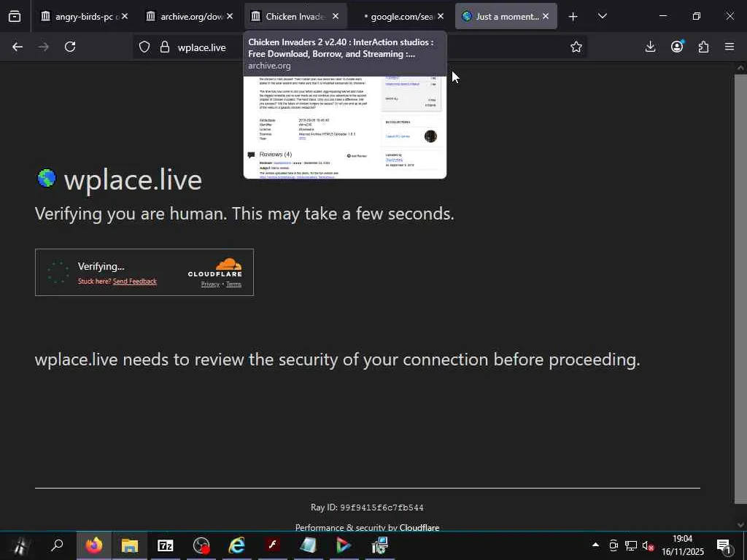
Task: Click the Send Feedback link
Action: (135, 281)
